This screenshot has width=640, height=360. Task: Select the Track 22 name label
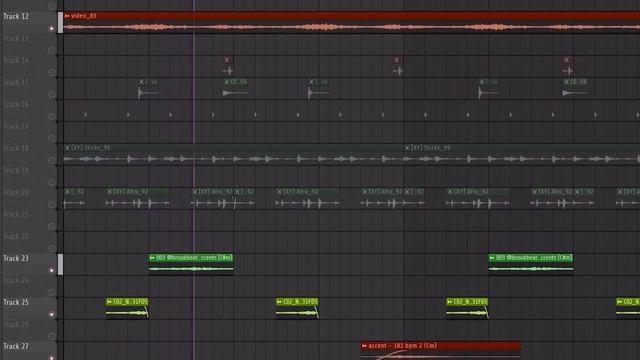(16, 236)
